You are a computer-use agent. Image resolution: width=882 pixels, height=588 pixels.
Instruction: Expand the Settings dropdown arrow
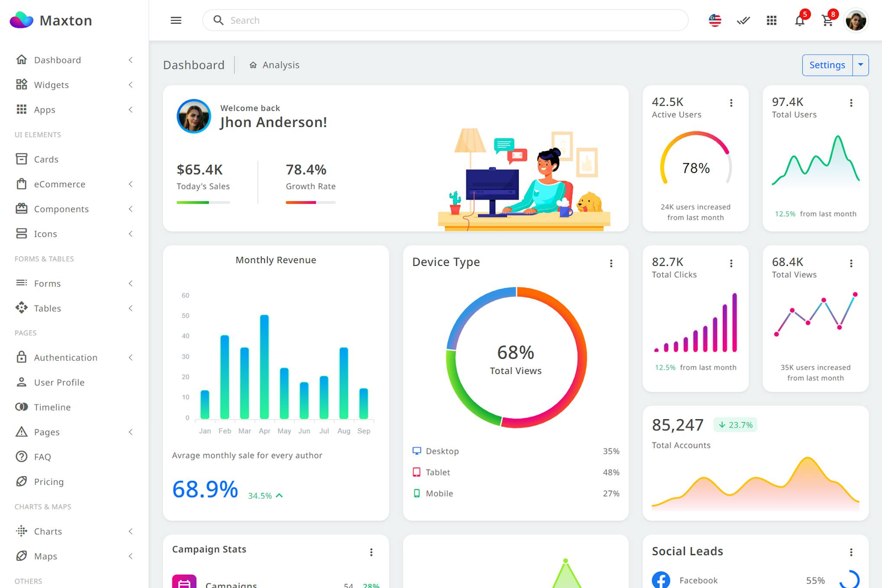click(x=860, y=65)
